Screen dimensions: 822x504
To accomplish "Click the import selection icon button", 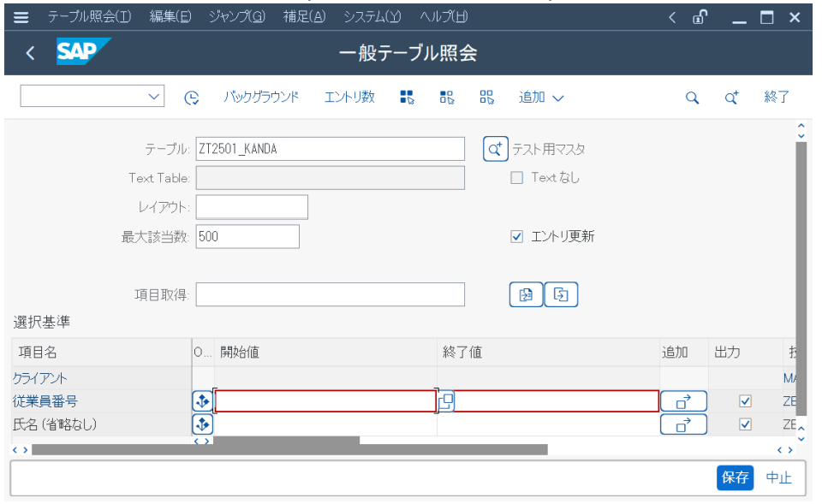I will [x=526, y=294].
